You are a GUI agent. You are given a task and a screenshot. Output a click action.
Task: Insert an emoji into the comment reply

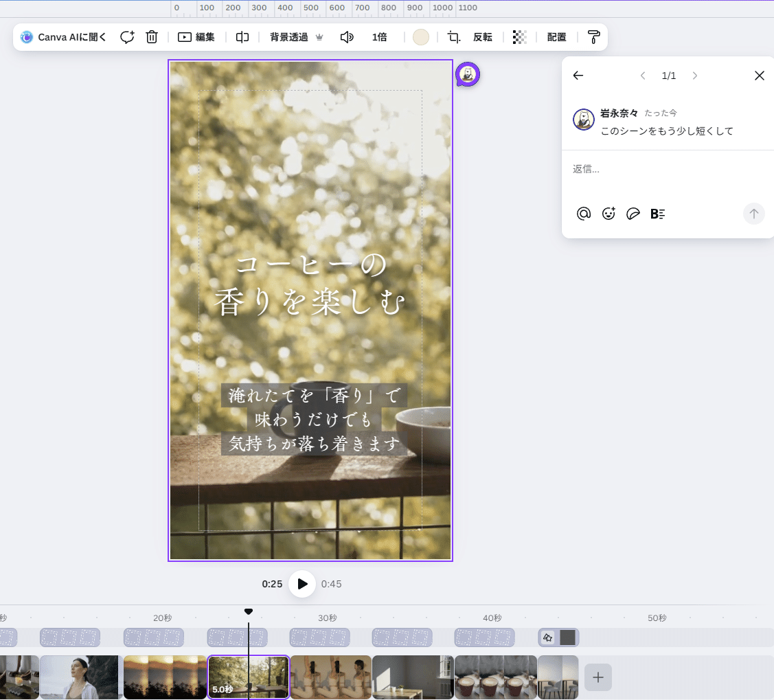[608, 214]
